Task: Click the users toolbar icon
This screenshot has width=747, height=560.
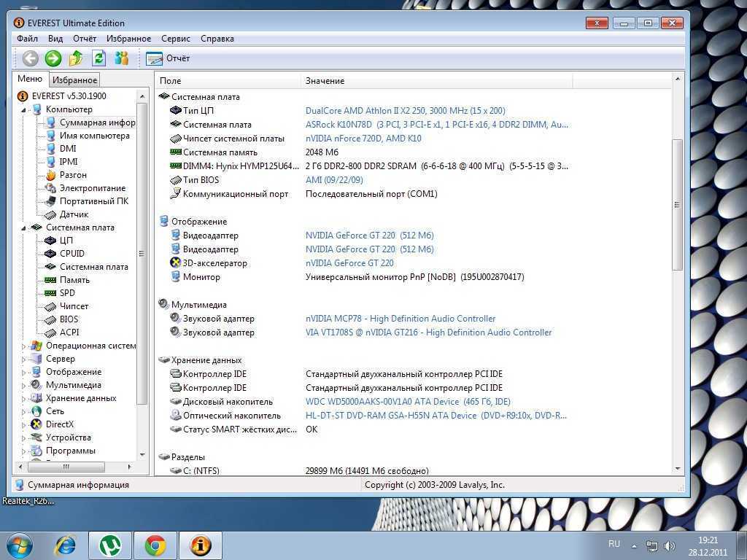Action: [x=122, y=58]
